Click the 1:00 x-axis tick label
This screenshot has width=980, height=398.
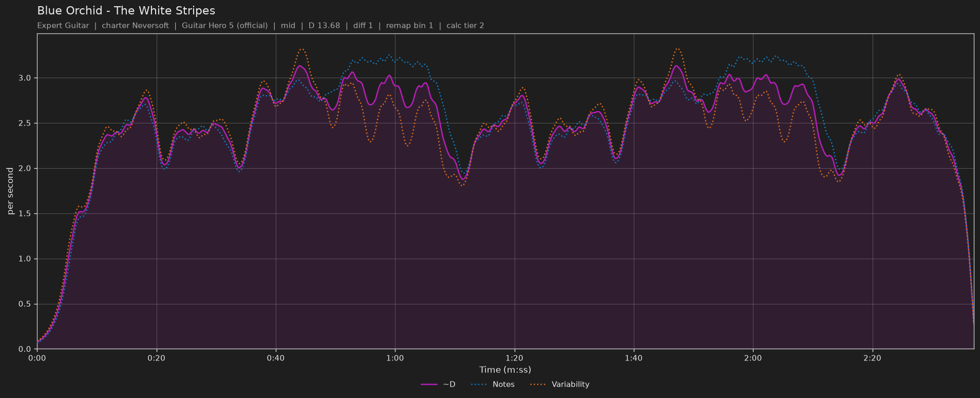pyautogui.click(x=395, y=358)
